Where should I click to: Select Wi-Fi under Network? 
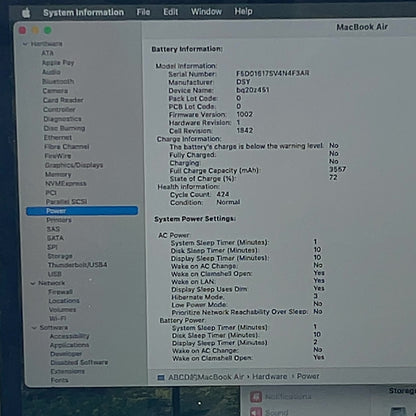coord(57,318)
